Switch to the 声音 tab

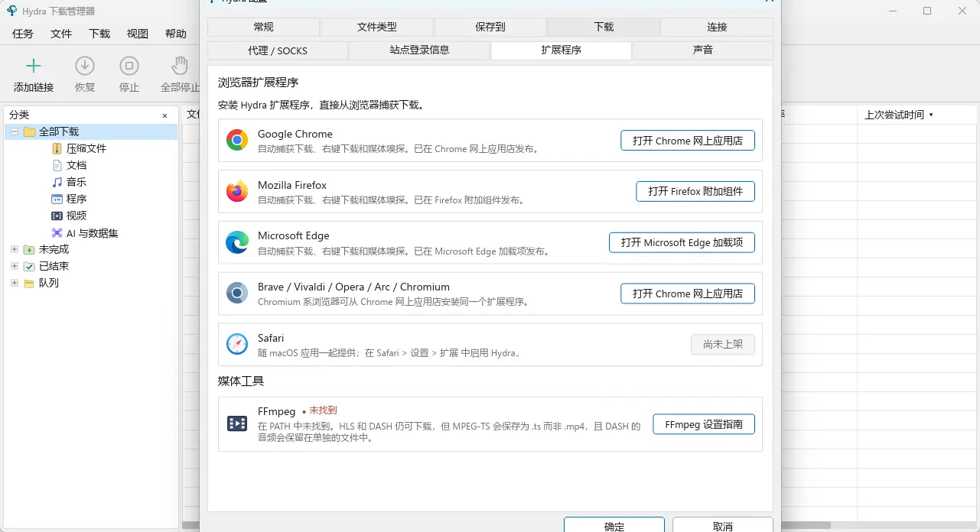click(x=703, y=50)
